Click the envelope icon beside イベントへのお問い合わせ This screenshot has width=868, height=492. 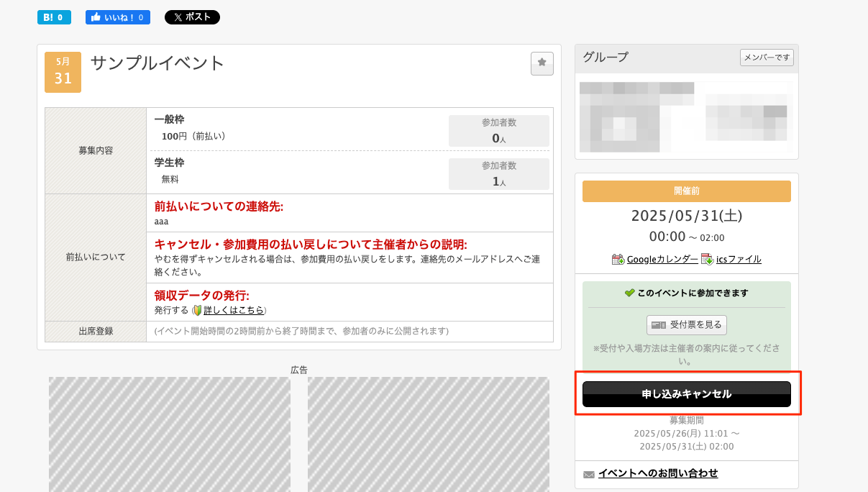588,473
